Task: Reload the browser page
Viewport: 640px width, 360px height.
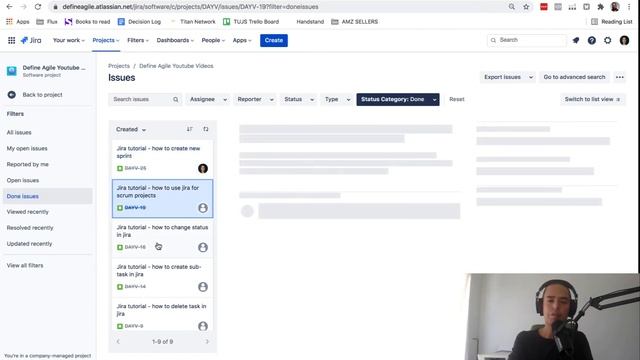Action: (38, 7)
